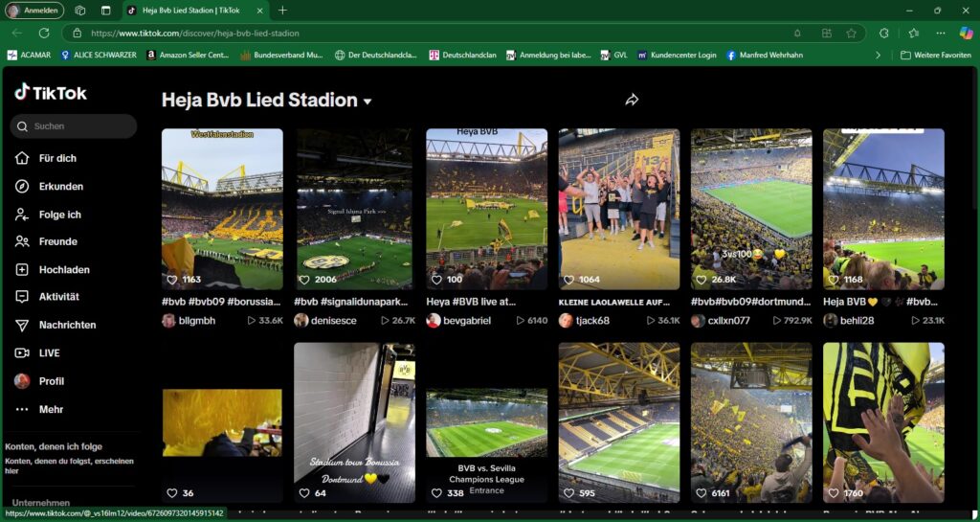Open the video thumbnail with 1168 likes
Viewport: 980px width, 522px height.
(x=883, y=209)
